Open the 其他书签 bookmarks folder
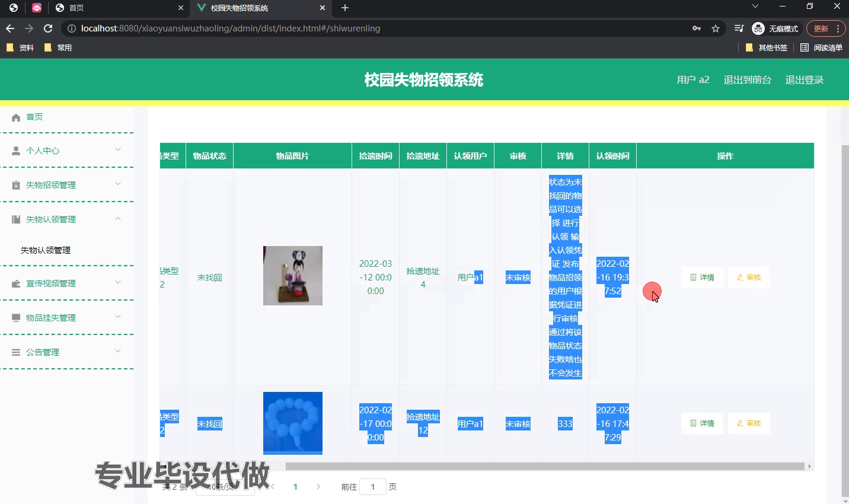 (x=766, y=47)
